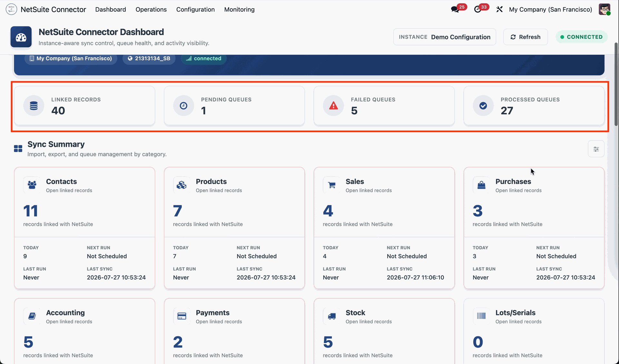
Task: Open linked records under Contacts
Action: point(69,190)
